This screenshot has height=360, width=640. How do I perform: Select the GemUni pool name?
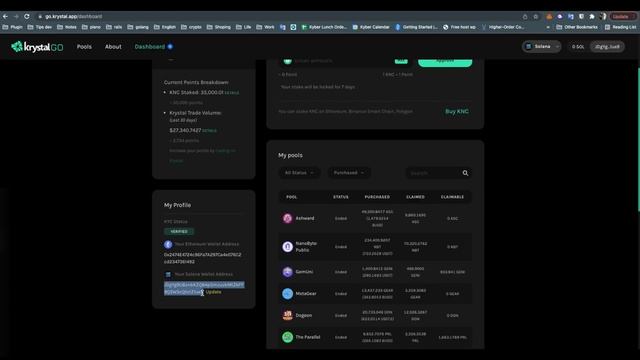(x=304, y=272)
